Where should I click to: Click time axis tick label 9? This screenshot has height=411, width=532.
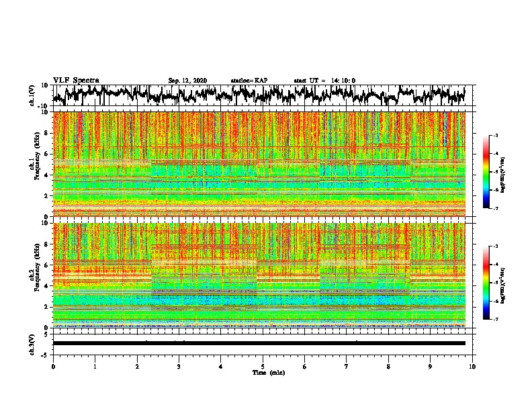[x=430, y=367]
